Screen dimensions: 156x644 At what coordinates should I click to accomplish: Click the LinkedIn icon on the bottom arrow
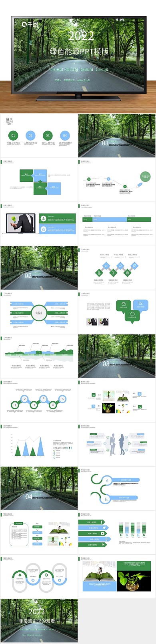point(103,544)
